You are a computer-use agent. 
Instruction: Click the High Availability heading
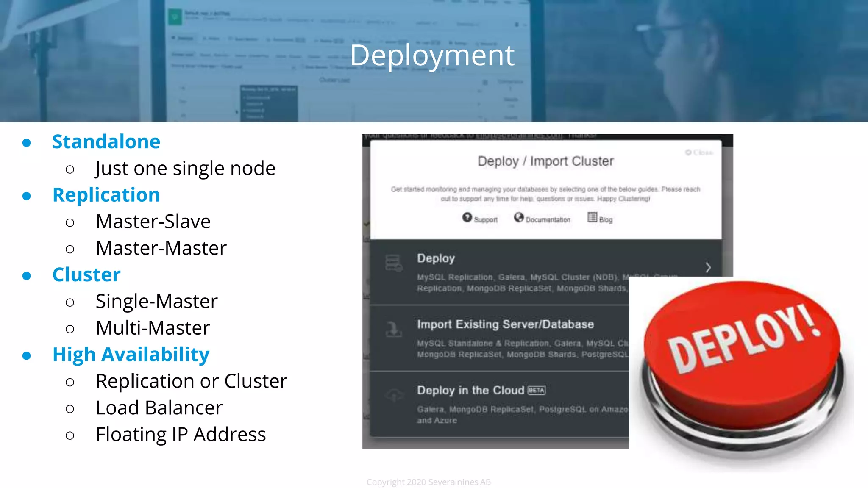coord(131,355)
